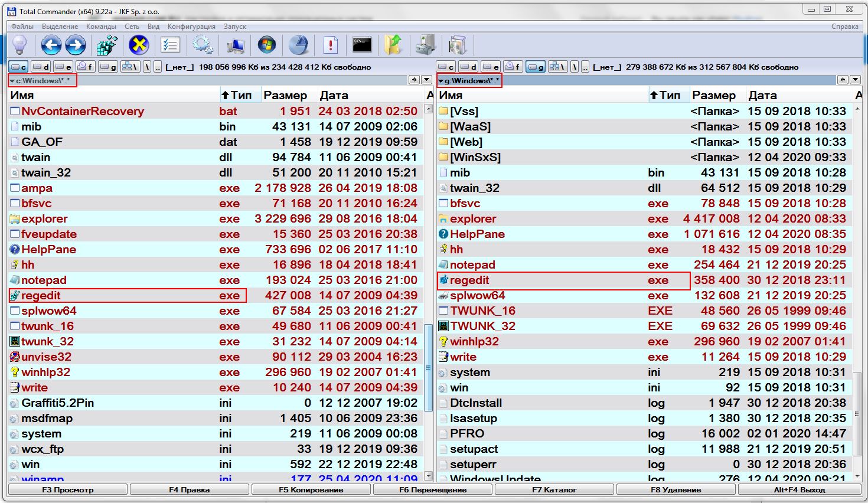The height and width of the screenshot is (503, 868).
Task: Click the light bulb toolbar icon
Action: coord(20,45)
